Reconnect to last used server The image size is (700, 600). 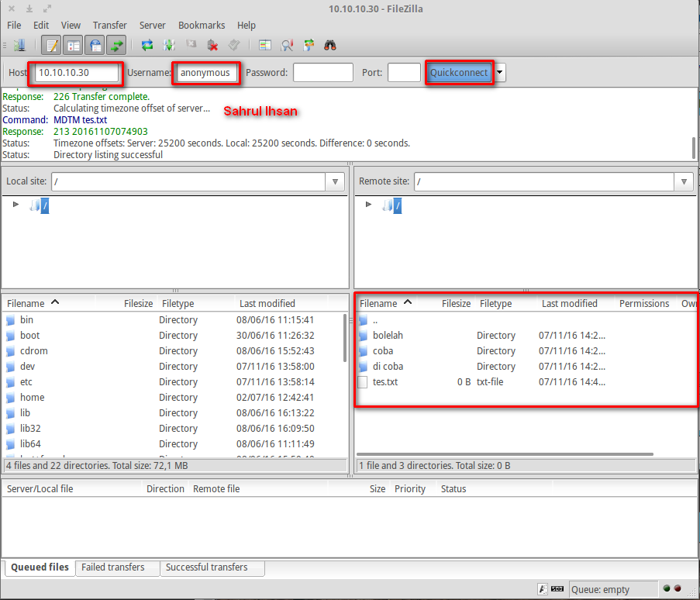[x=234, y=45]
